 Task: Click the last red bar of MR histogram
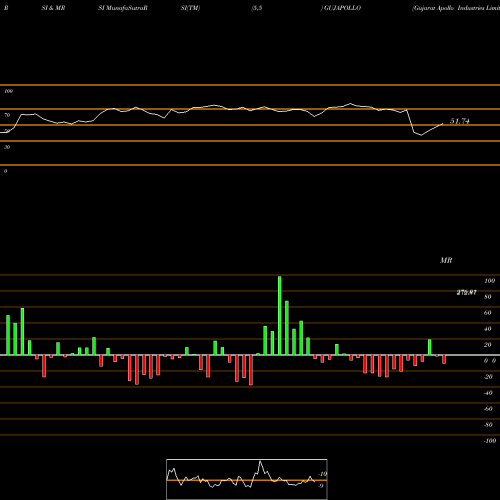[444, 359]
